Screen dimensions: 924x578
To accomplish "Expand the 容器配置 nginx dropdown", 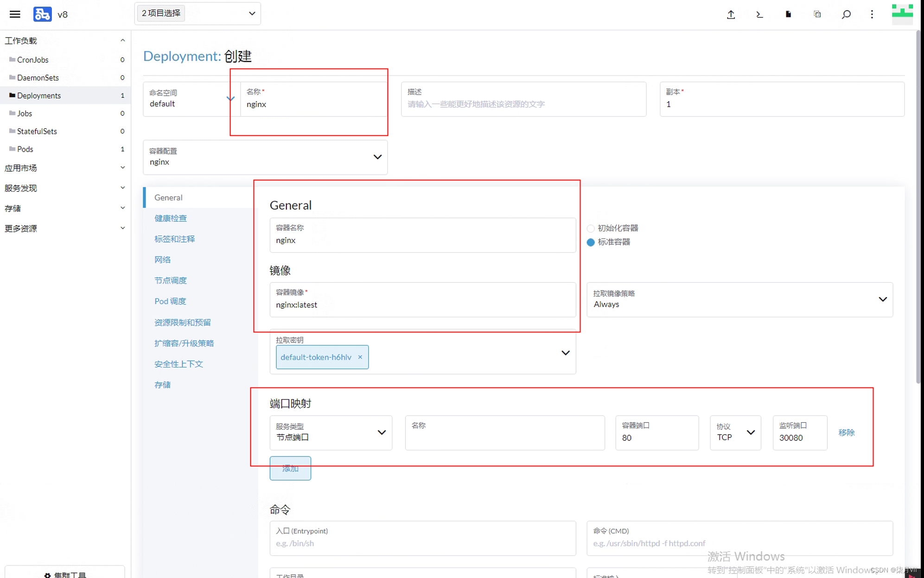I will point(265,157).
